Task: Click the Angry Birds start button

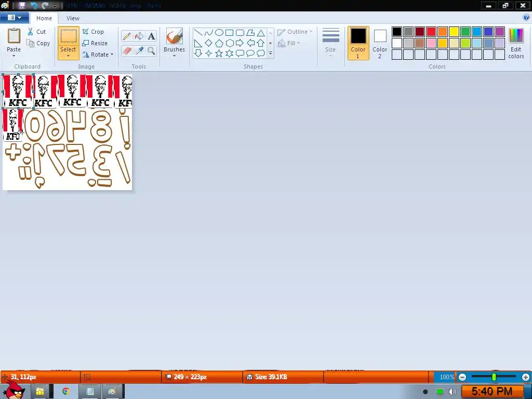Action: point(14,389)
